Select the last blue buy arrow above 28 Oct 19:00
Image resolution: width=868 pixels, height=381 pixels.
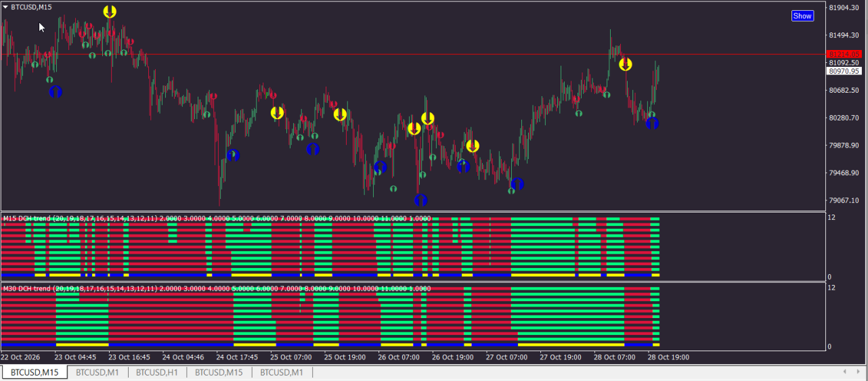(x=652, y=122)
